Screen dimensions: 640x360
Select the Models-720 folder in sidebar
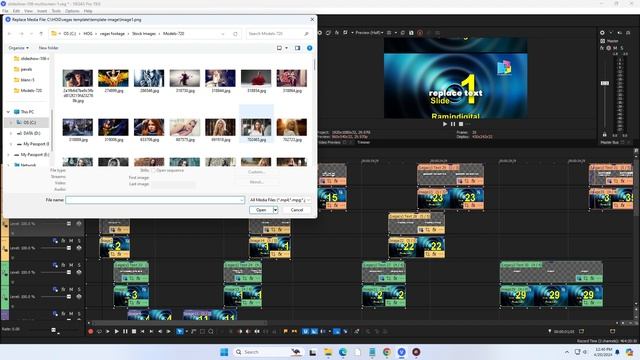click(x=31, y=91)
